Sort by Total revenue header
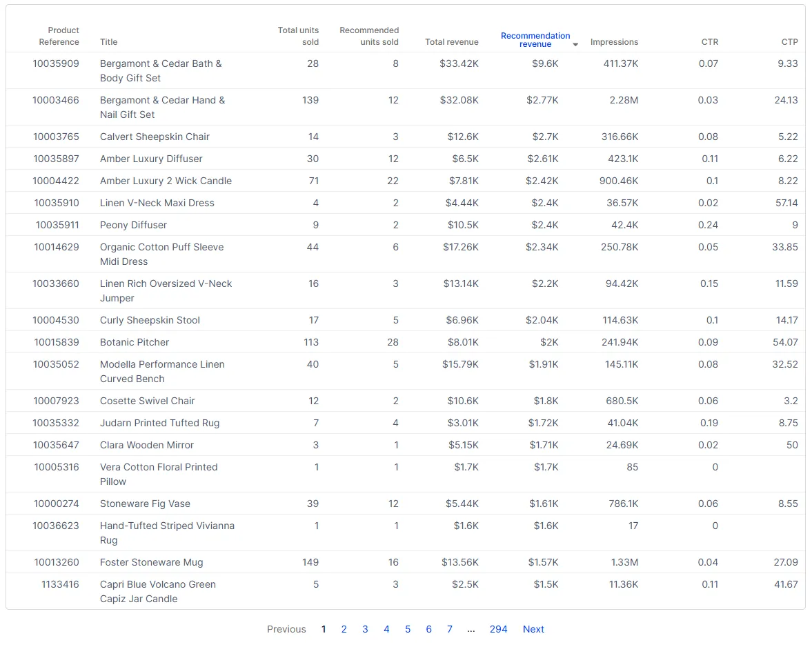The height and width of the screenshot is (647, 812). pyautogui.click(x=452, y=42)
